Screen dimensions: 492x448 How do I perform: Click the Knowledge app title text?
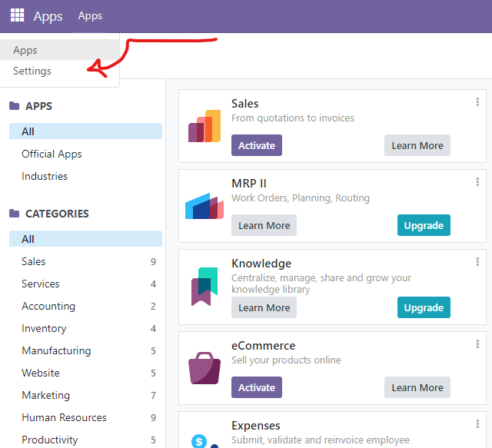point(261,264)
